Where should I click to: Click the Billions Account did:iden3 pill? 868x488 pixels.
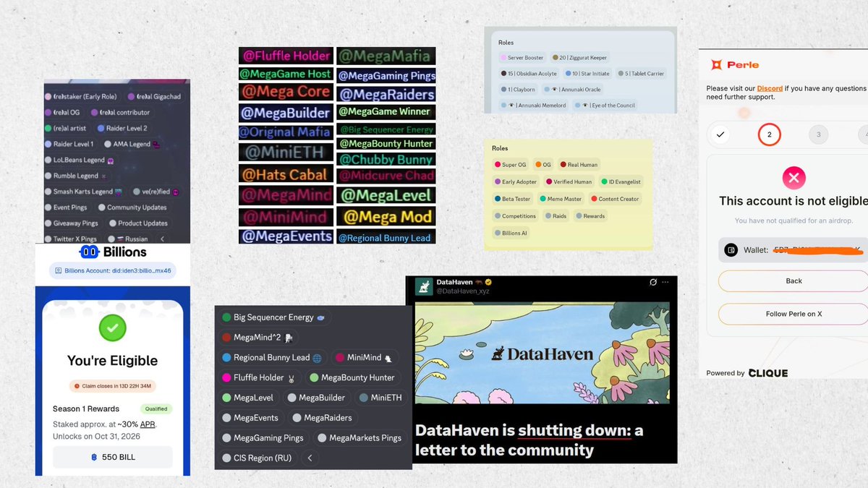pos(112,271)
